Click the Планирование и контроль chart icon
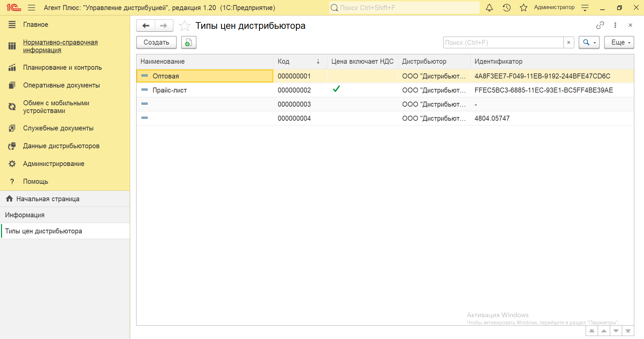The image size is (644, 339). tap(12, 67)
